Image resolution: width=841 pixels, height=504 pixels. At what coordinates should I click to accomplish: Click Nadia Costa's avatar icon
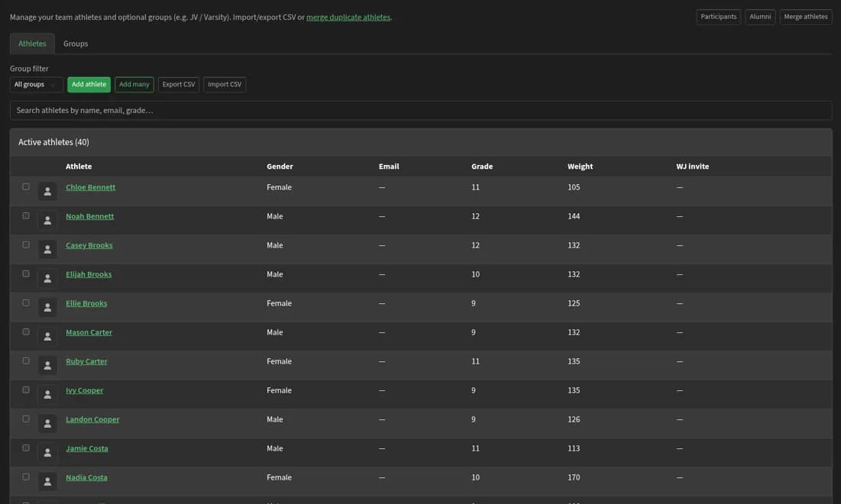click(47, 481)
